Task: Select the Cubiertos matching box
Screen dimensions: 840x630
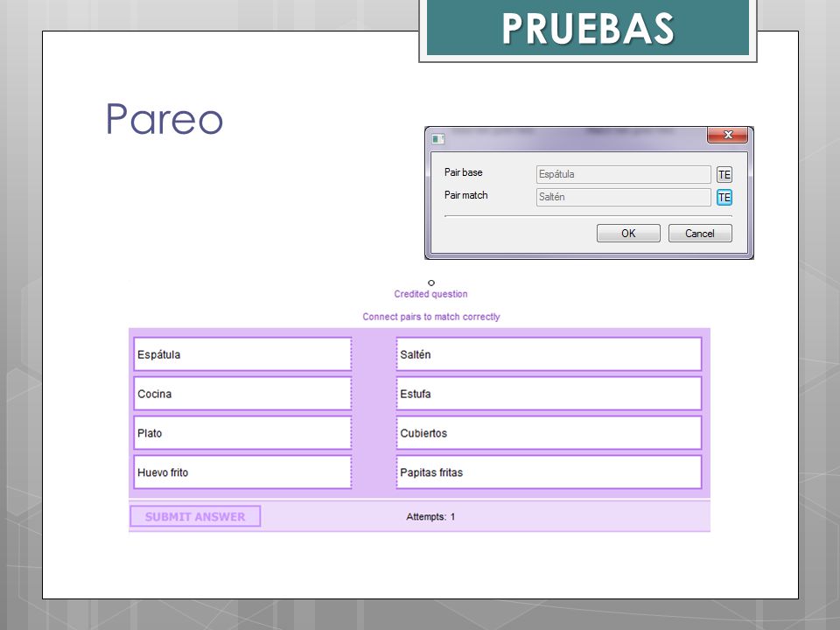Action: pos(549,433)
